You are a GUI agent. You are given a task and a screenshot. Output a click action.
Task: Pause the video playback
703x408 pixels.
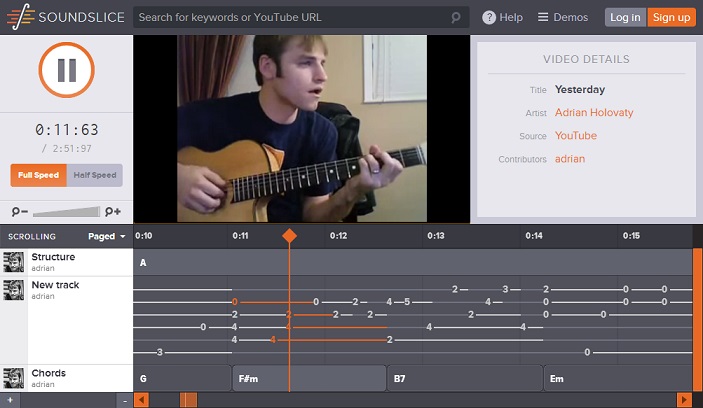[x=66, y=70]
